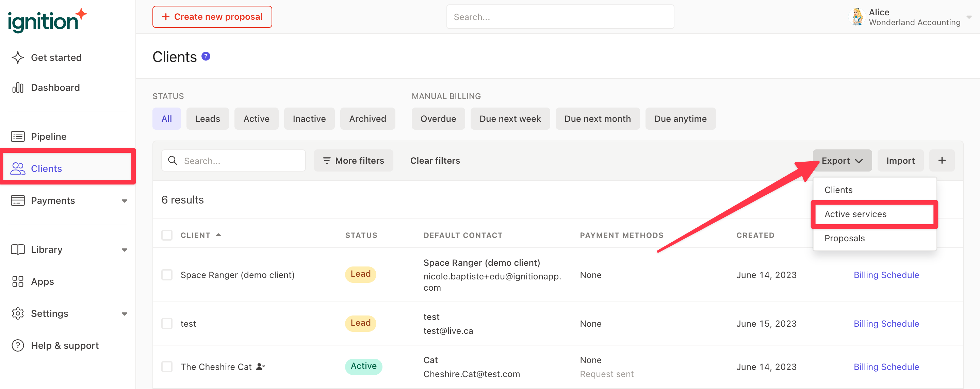Click the Lead badge on Space Ranger row
Screen dimensions: 980x389
coord(360,274)
